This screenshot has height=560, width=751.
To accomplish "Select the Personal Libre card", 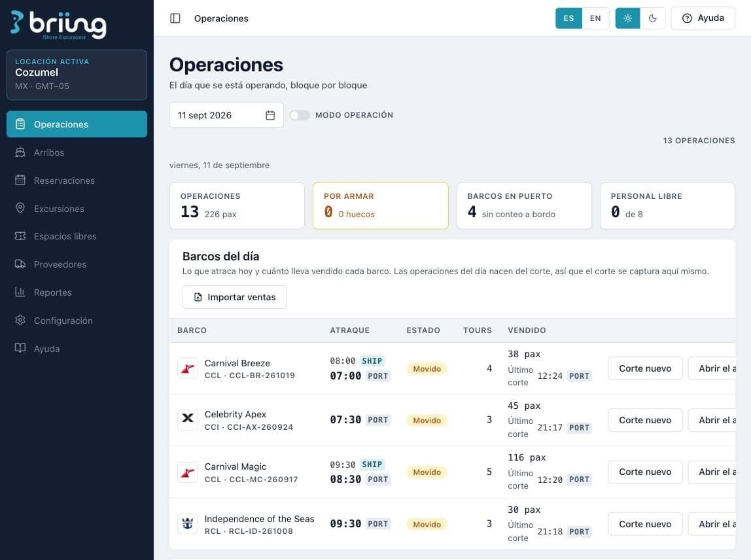I will point(667,205).
